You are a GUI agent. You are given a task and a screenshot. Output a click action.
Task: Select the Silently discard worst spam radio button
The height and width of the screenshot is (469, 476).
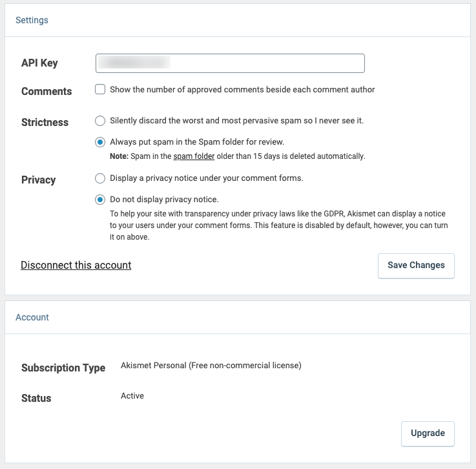100,121
